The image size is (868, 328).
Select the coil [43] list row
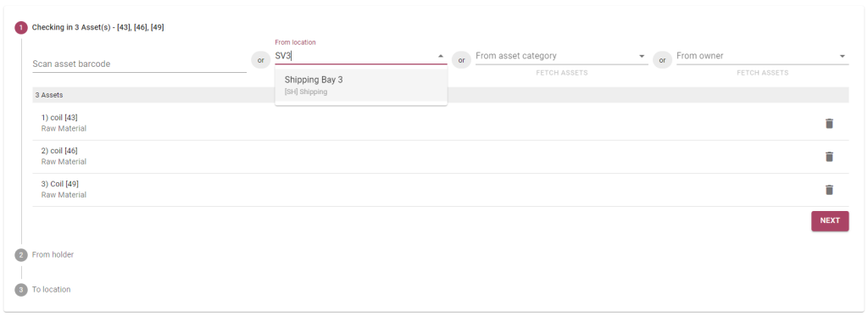pos(441,124)
